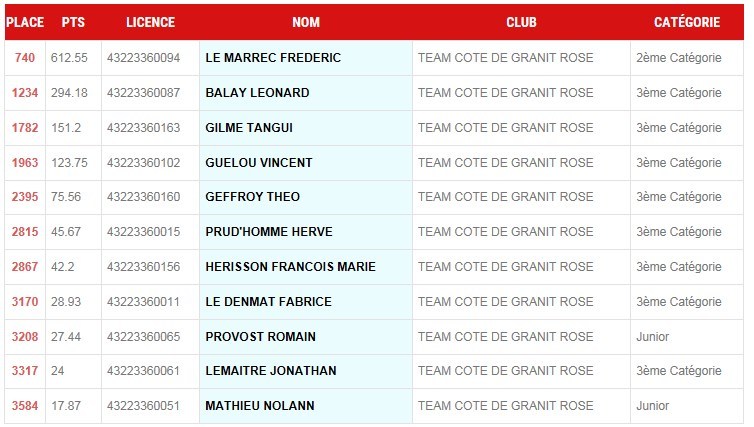Click the NOM column header
The width and height of the screenshot is (754, 427).
[306, 22]
